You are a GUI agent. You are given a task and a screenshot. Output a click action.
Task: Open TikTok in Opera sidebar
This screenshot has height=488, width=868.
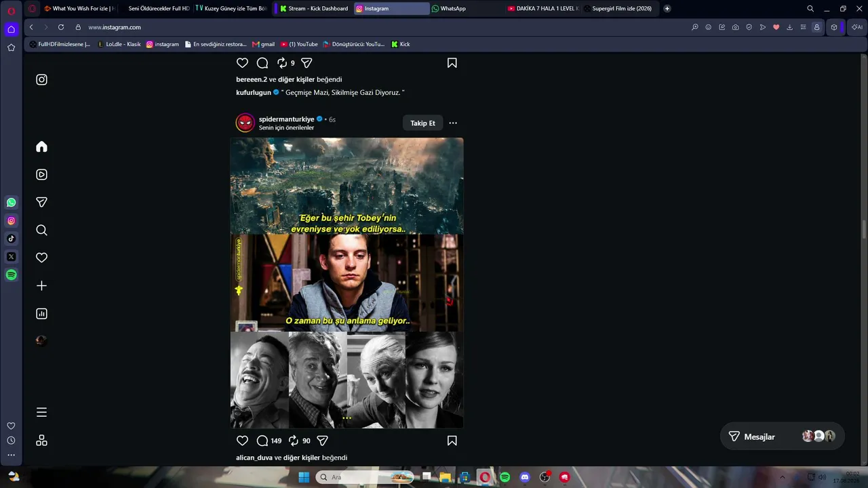click(11, 239)
